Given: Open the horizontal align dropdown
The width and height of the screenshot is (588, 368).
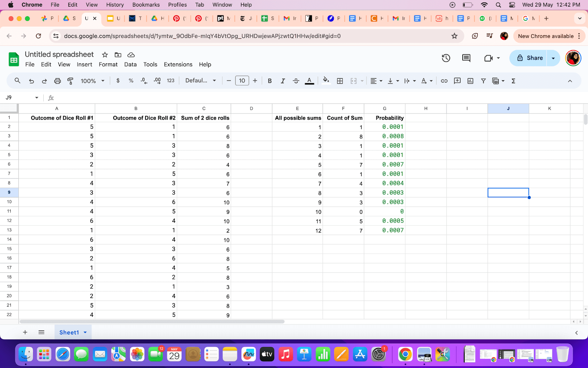Looking at the screenshot, I should (x=376, y=81).
